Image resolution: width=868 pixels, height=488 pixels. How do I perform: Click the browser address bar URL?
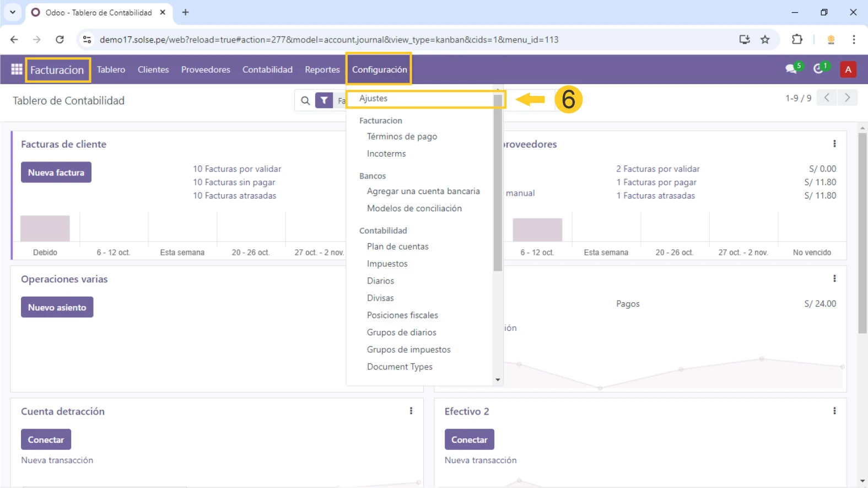click(329, 40)
